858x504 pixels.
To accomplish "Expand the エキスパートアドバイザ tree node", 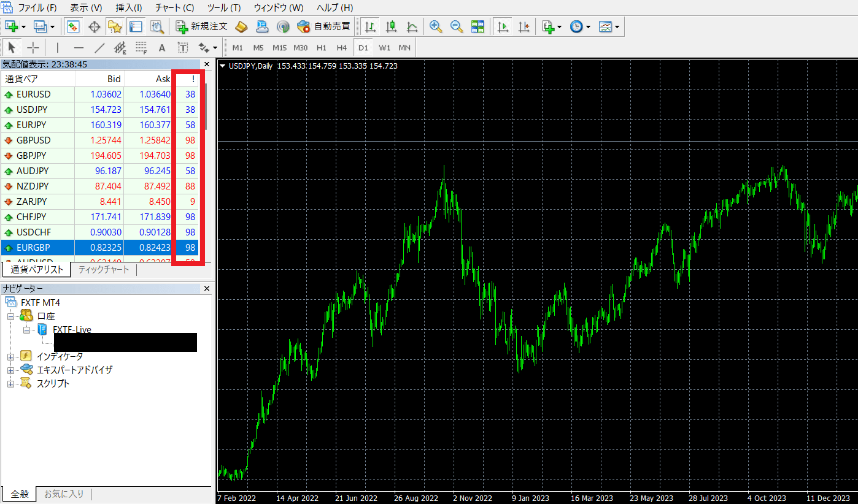I will point(10,370).
